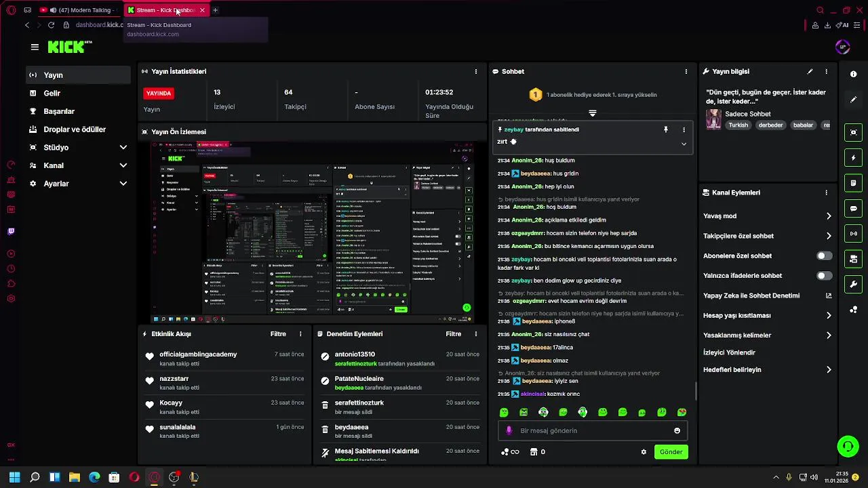Unpin the pinned message by zeybay
The width and height of the screenshot is (868, 488).
click(666, 129)
